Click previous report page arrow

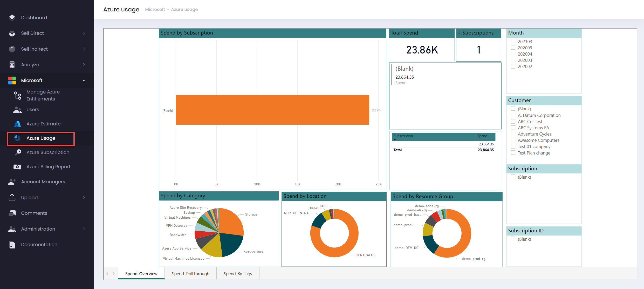tap(107, 273)
